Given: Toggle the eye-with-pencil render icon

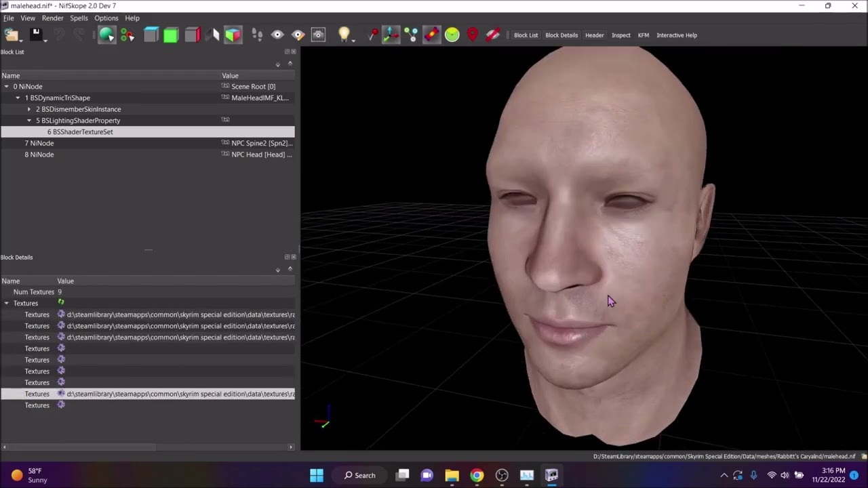Looking at the screenshot, I should pyautogui.click(x=298, y=35).
